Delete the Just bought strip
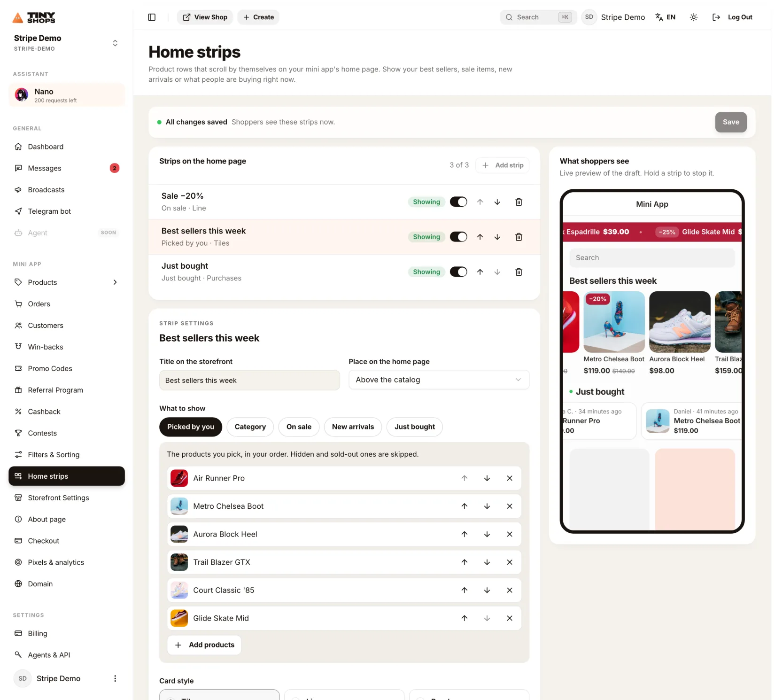Viewport: 775px width, 700px height. click(x=519, y=272)
